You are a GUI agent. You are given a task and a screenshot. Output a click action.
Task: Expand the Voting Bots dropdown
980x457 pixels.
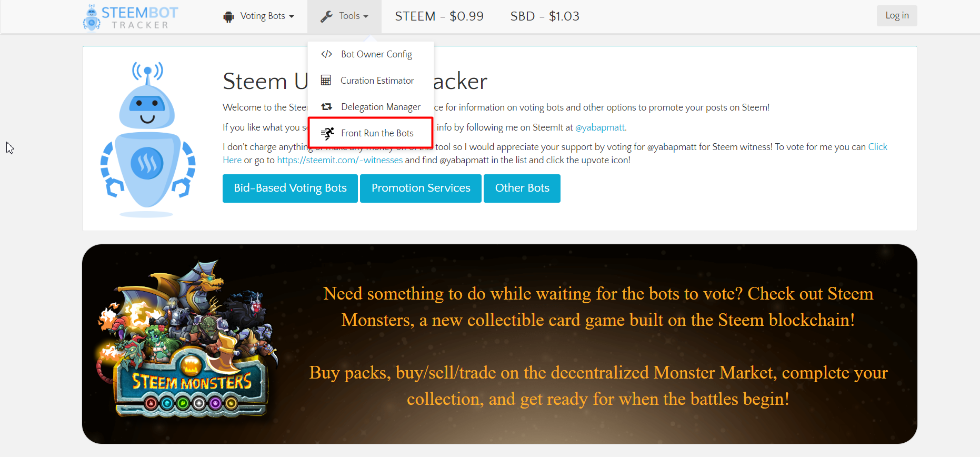pyautogui.click(x=258, y=17)
